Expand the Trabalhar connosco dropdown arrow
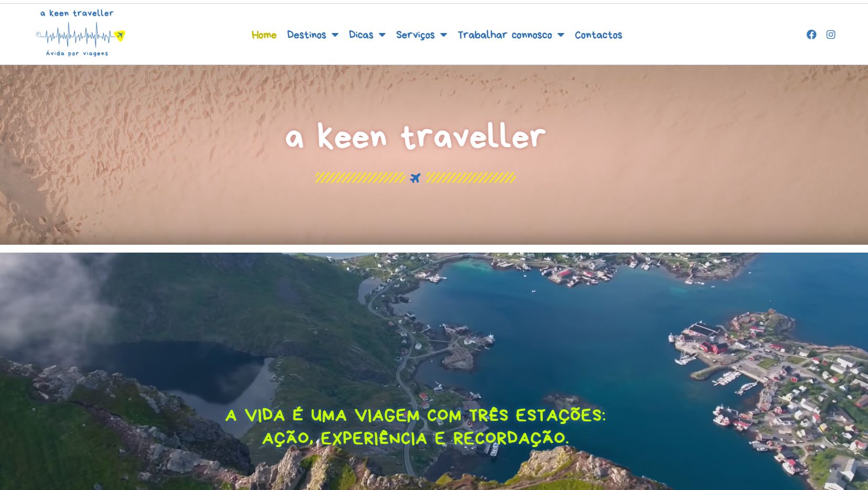868x490 pixels. tap(561, 35)
